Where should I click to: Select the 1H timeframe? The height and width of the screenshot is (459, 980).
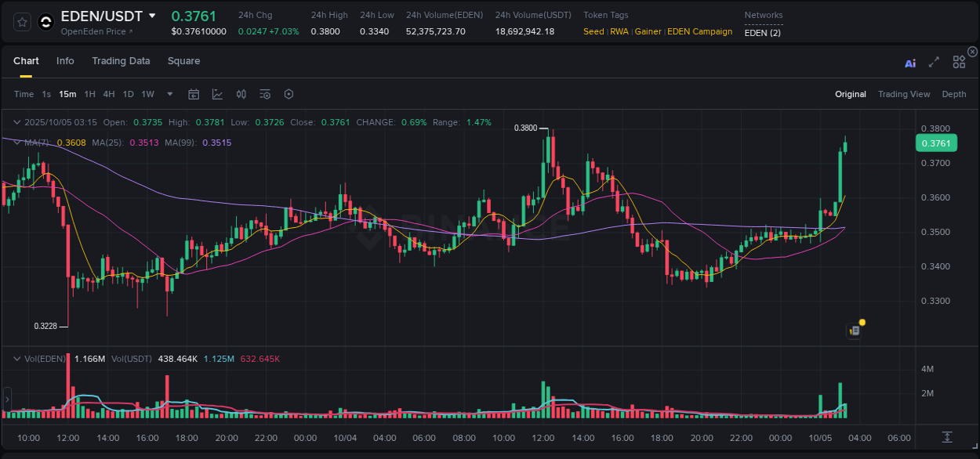click(x=90, y=94)
